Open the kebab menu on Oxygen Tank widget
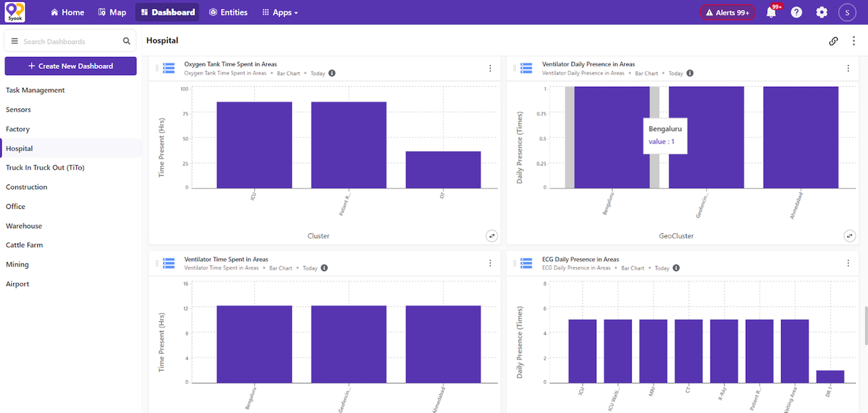868x413 pixels. [490, 68]
